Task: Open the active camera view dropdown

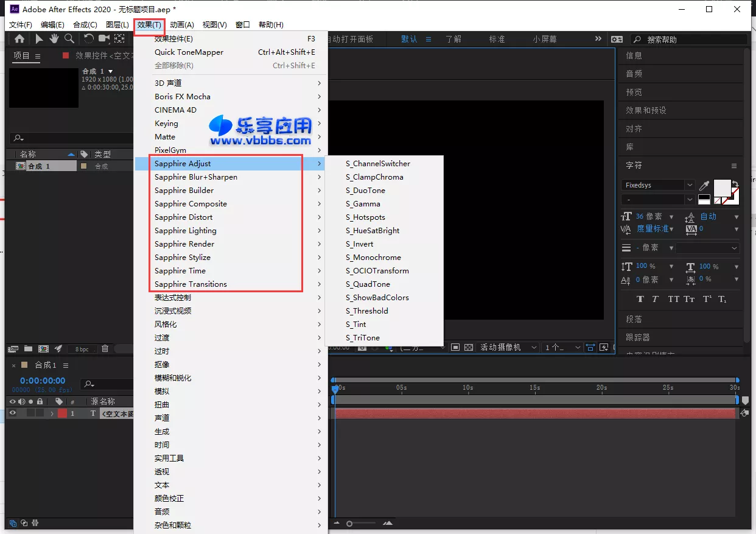Action: coord(509,347)
